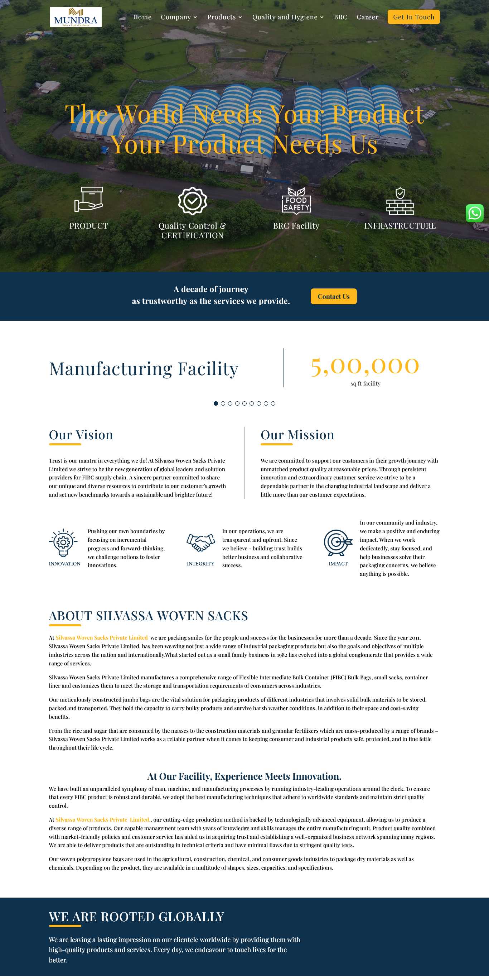Select the fourth carousel dot

237,403
